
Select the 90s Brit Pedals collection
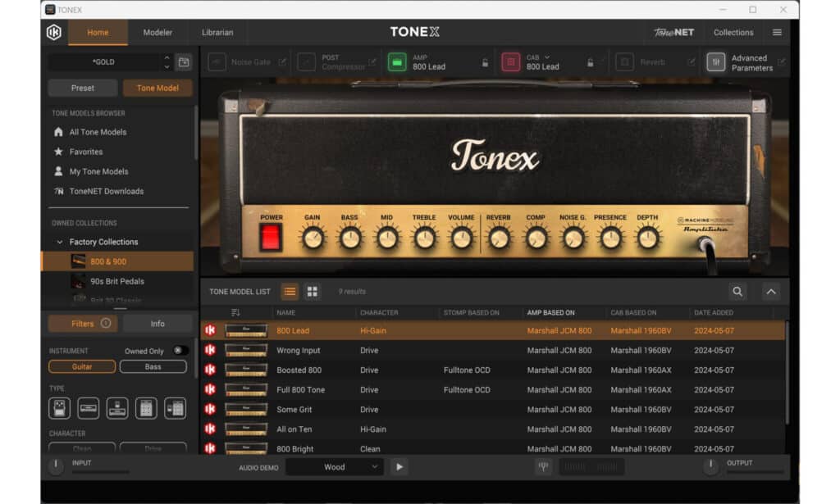[x=118, y=281]
